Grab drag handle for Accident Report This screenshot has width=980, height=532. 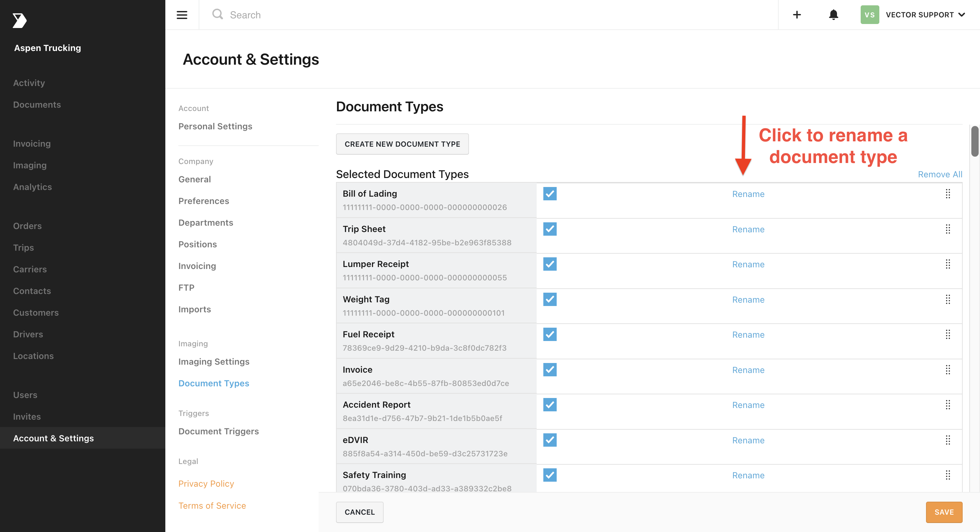tap(948, 405)
